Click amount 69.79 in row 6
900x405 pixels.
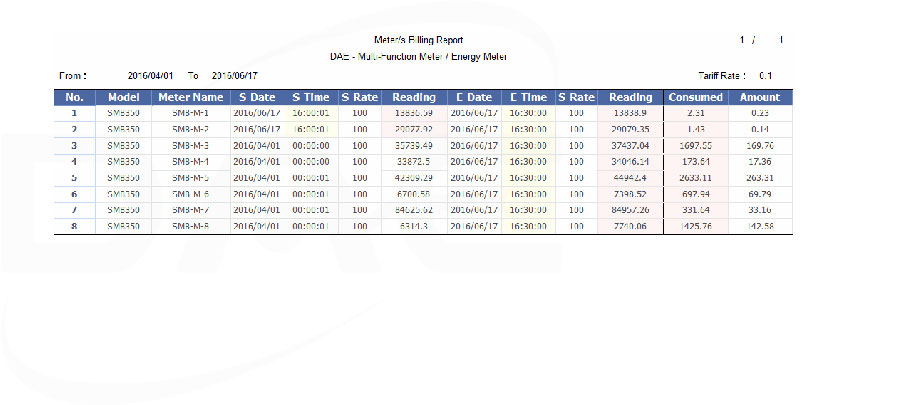click(x=760, y=194)
